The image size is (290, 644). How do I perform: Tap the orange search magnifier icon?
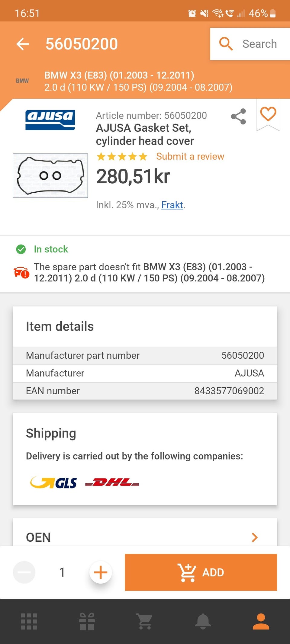coord(226,44)
